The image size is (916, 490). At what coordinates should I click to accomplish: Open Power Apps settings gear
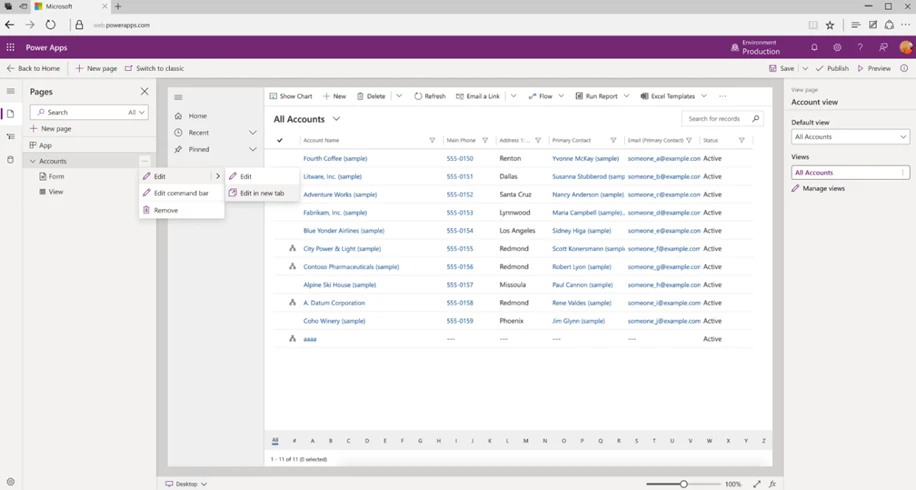coord(837,47)
